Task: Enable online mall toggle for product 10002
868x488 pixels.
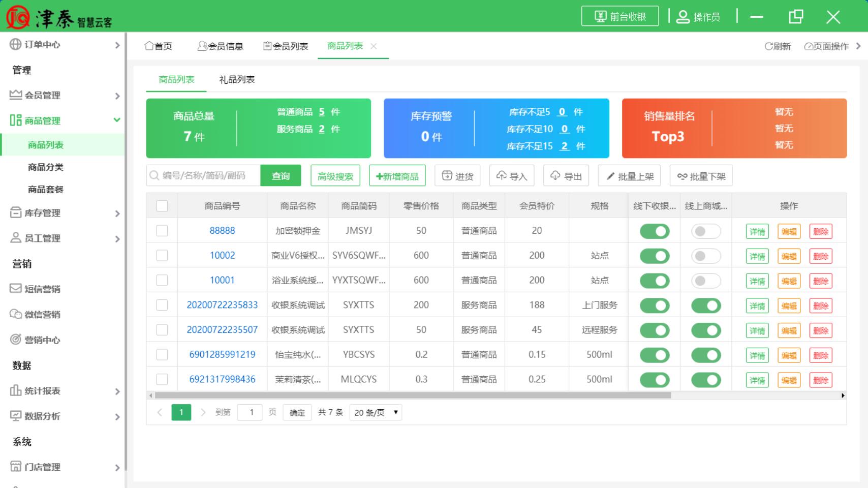Action: click(x=705, y=256)
